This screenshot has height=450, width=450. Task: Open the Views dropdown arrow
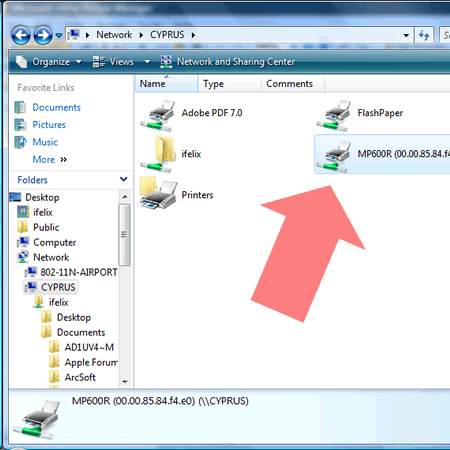(x=147, y=62)
